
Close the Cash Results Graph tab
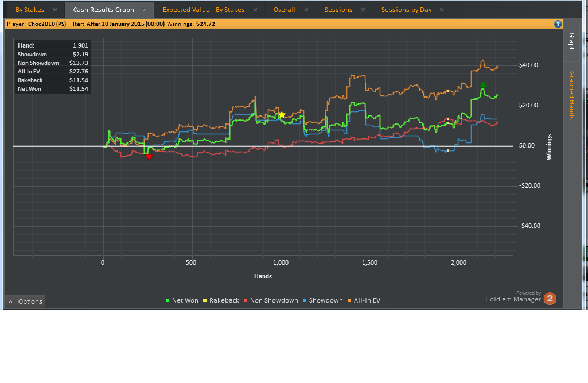point(145,10)
